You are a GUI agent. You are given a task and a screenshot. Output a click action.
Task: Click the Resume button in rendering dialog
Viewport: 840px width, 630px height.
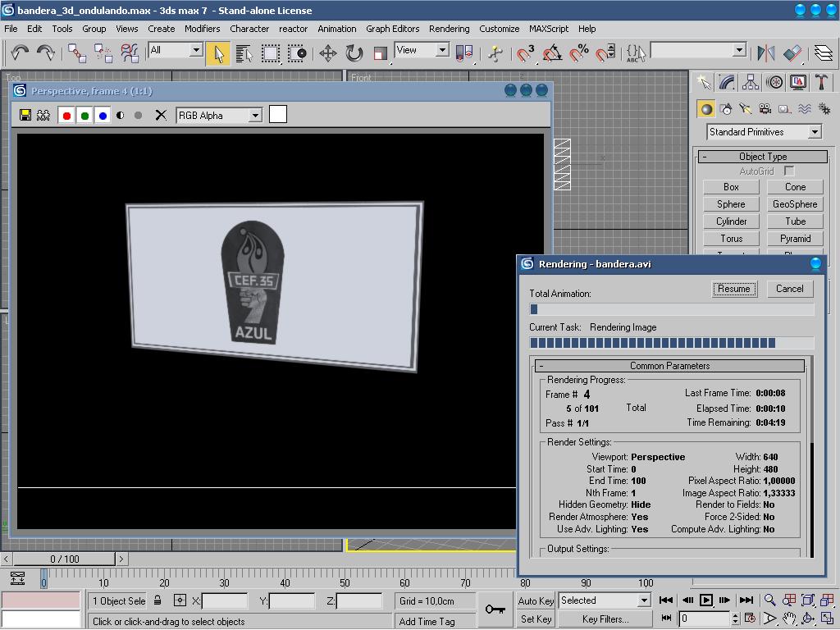pos(733,289)
